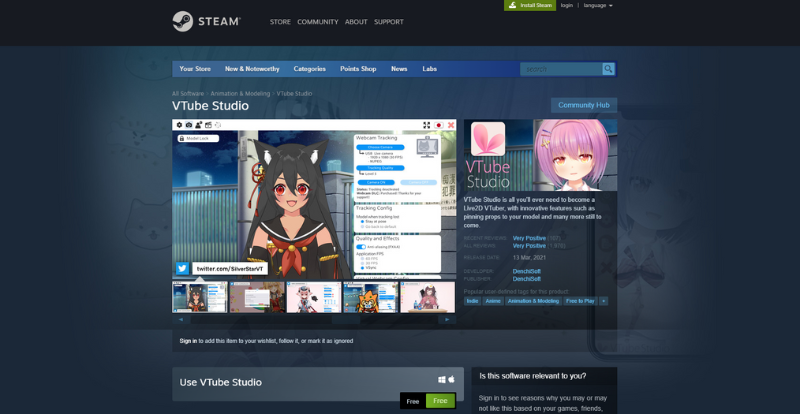This screenshot has height=414, width=800.
Task: Click the Camera ON button in screenshot
Action: click(376, 182)
